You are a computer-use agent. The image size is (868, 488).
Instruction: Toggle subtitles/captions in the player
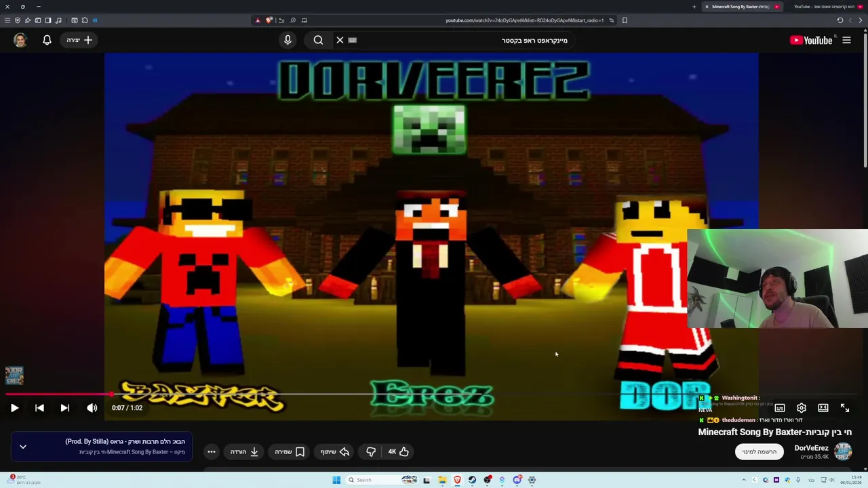(x=780, y=408)
